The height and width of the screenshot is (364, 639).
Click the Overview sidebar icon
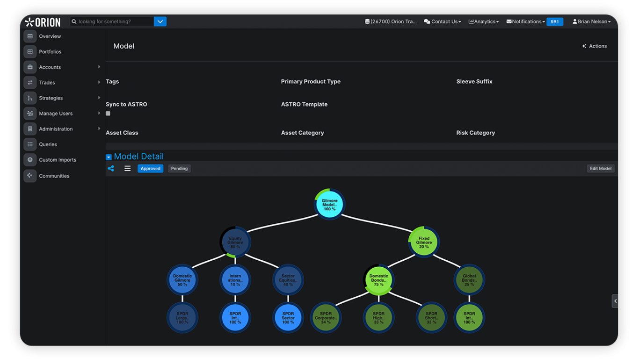click(30, 36)
